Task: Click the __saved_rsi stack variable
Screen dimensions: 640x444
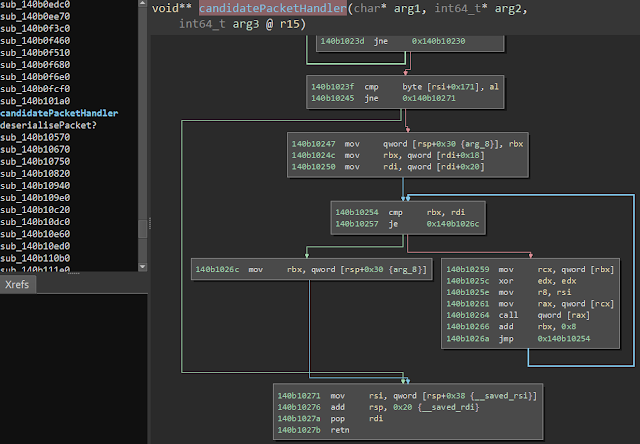Action: 503,396
